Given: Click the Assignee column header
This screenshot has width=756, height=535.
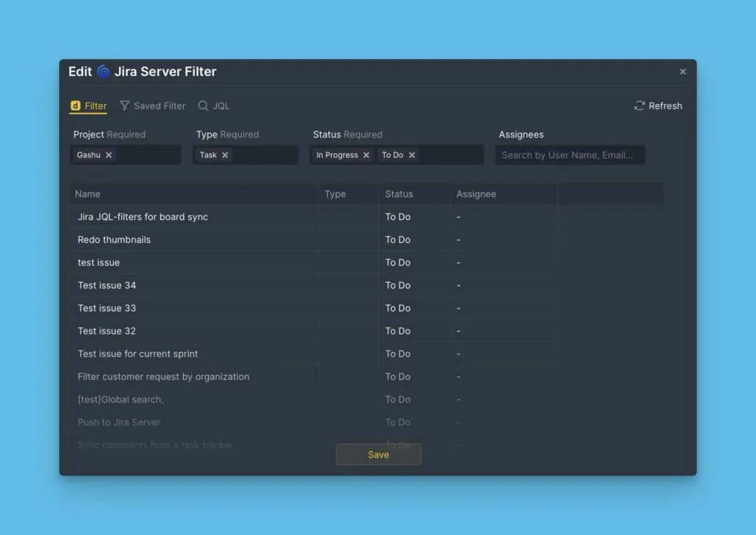Looking at the screenshot, I should [476, 194].
